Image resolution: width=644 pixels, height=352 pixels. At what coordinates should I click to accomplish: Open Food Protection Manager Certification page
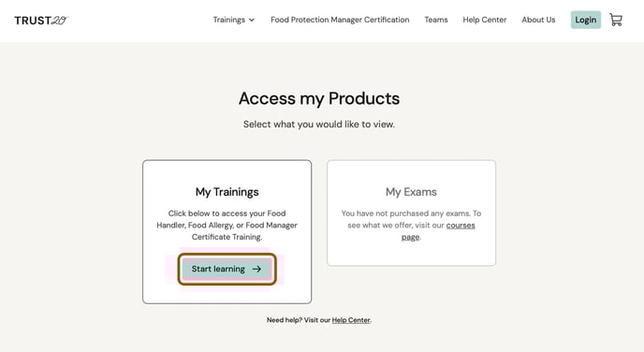pyautogui.click(x=340, y=20)
